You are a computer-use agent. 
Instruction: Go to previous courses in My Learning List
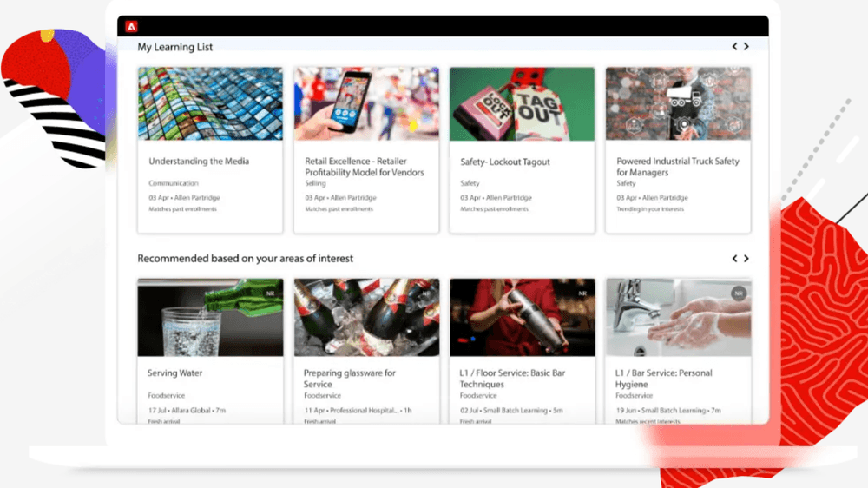click(x=734, y=47)
